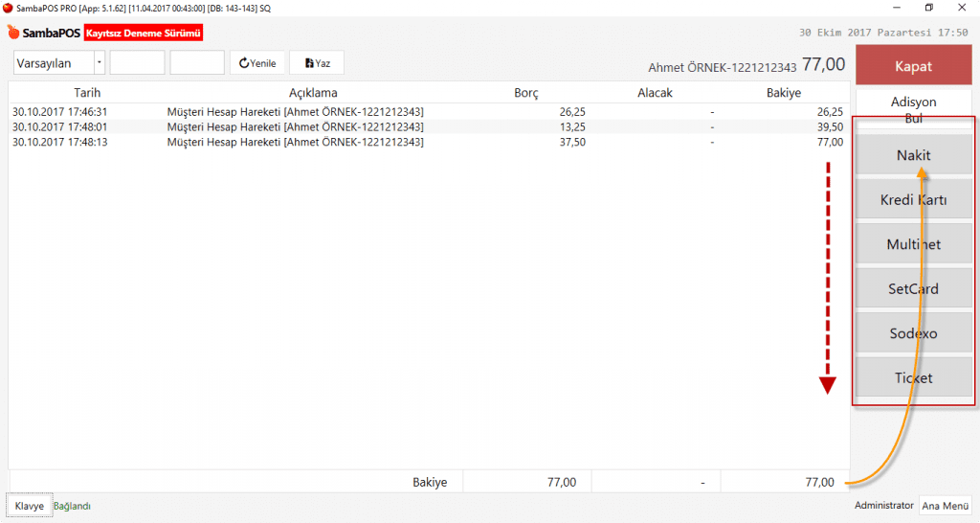Open Adisyon Bul

[913, 108]
